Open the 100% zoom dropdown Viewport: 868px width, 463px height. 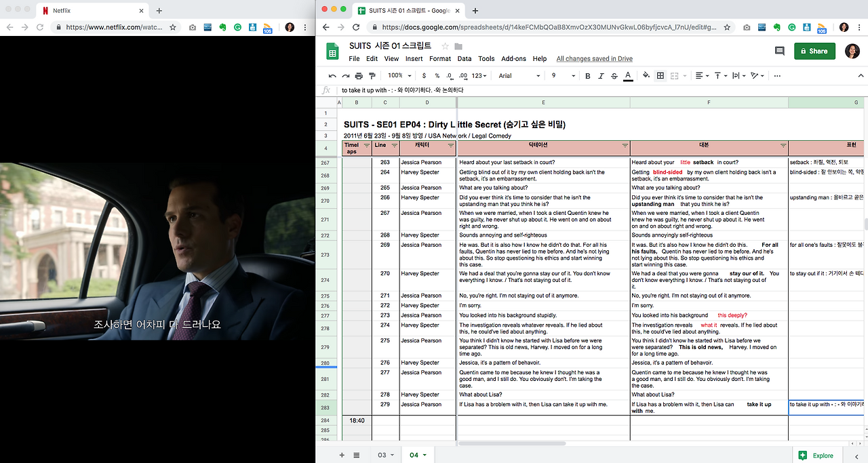[x=399, y=76]
